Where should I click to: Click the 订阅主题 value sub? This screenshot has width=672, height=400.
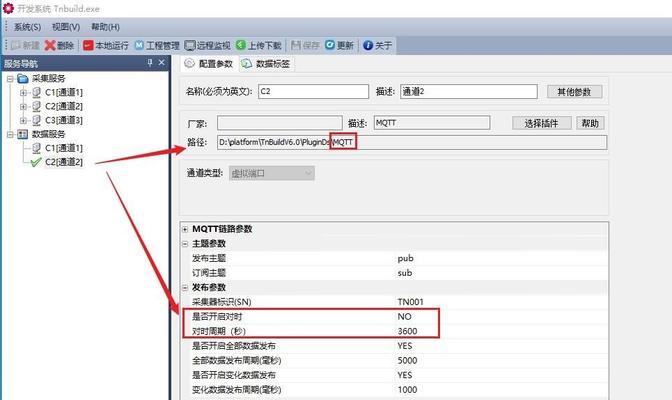point(405,273)
